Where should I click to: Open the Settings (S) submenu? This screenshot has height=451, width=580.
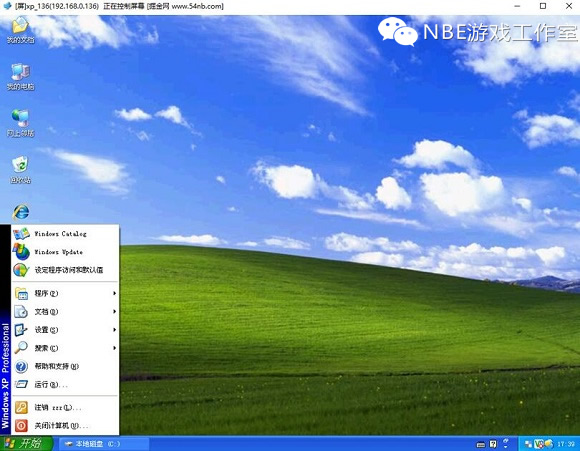click(x=65, y=330)
